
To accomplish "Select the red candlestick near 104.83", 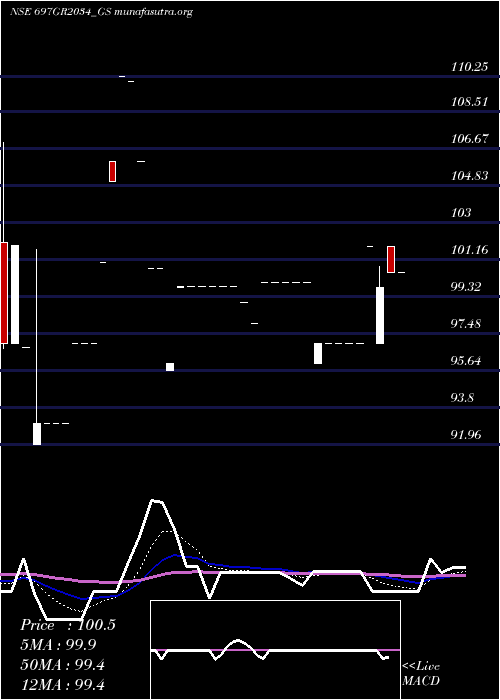I will point(112,171).
